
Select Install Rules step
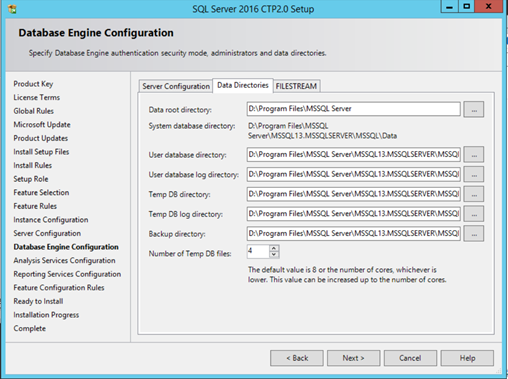33,165
